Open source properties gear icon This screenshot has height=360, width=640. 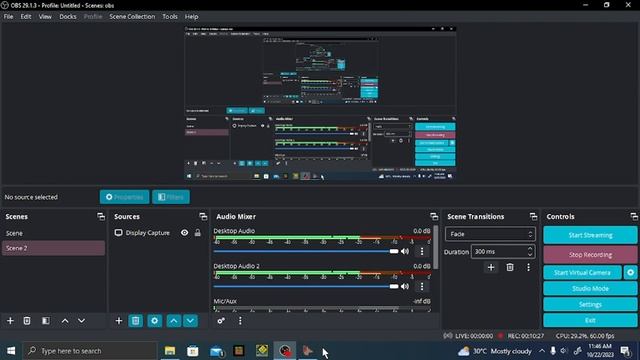click(155, 321)
